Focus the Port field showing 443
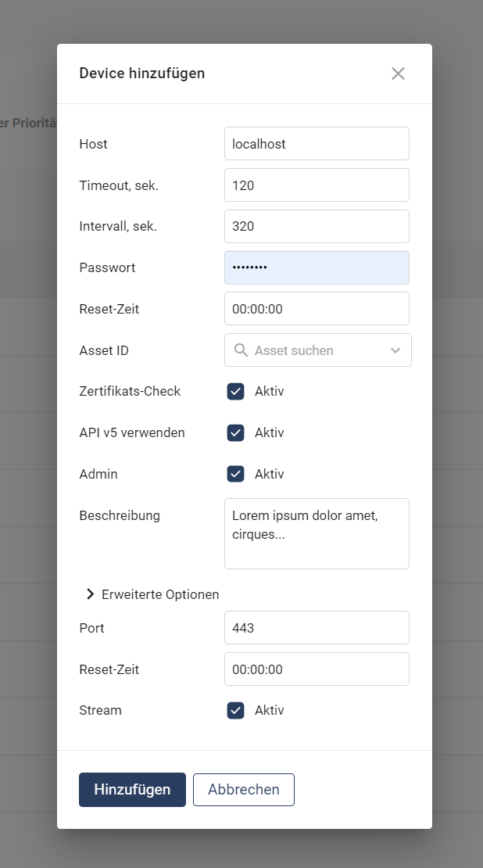 click(x=317, y=628)
